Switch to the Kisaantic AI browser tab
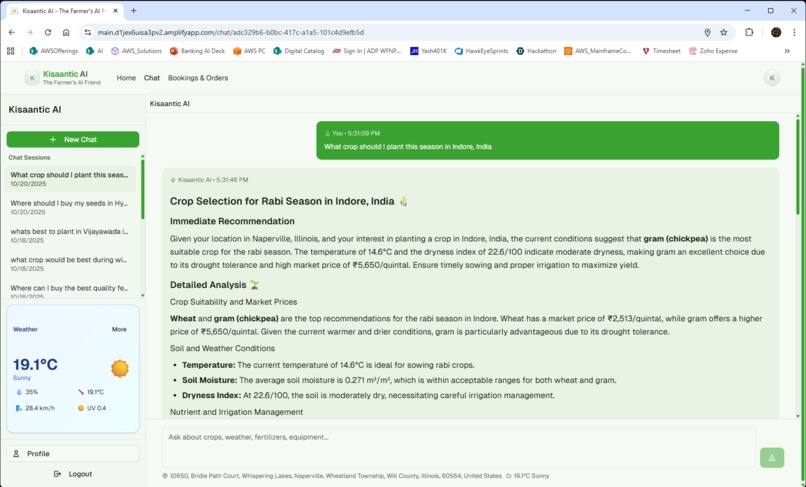The width and height of the screenshot is (806, 487). pos(63,11)
